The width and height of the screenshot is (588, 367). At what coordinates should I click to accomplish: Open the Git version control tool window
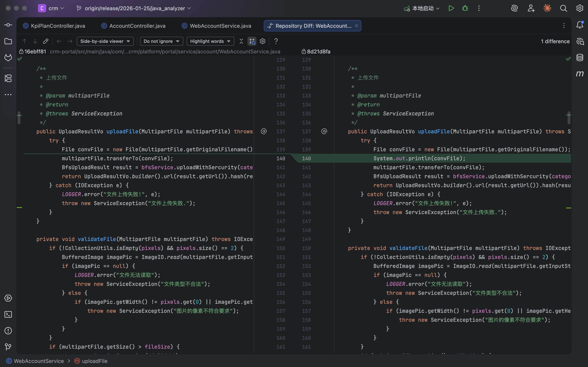point(8,347)
